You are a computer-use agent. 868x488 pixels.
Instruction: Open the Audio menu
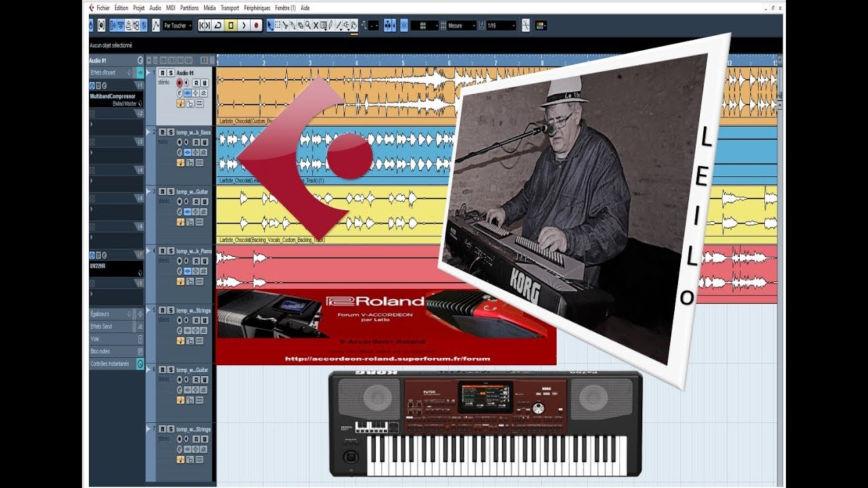click(x=155, y=8)
